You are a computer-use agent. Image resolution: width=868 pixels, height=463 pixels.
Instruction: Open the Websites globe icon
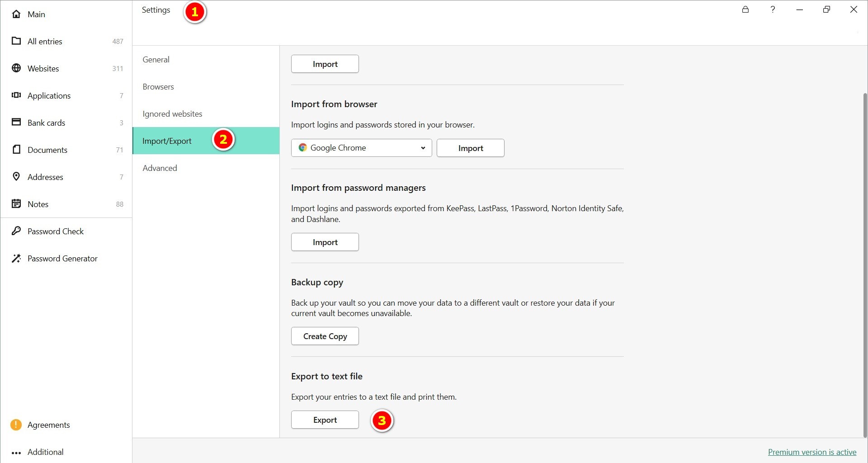tap(16, 68)
